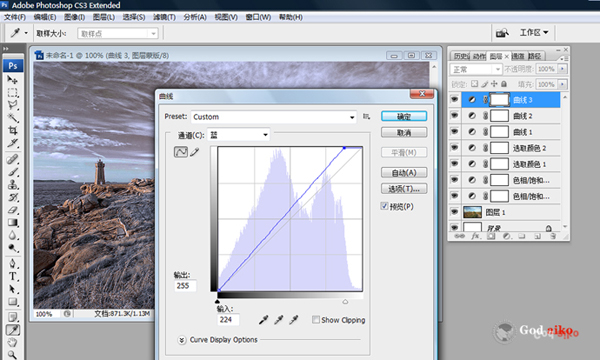Select the Dodge tool
Image resolution: width=600 pixels, height=360 pixels.
pyautogui.click(x=12, y=248)
